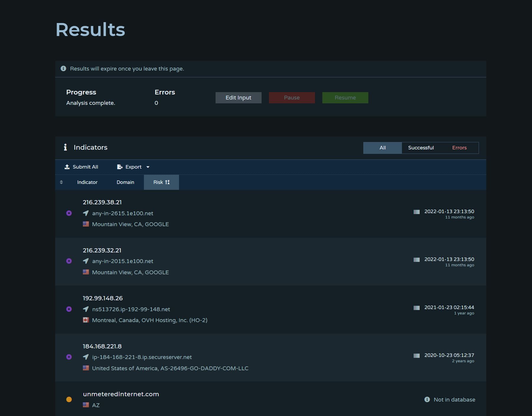Click location arrow icon beside any-in-2015.1e100.net
This screenshot has width=532, height=416.
pyautogui.click(x=86, y=261)
